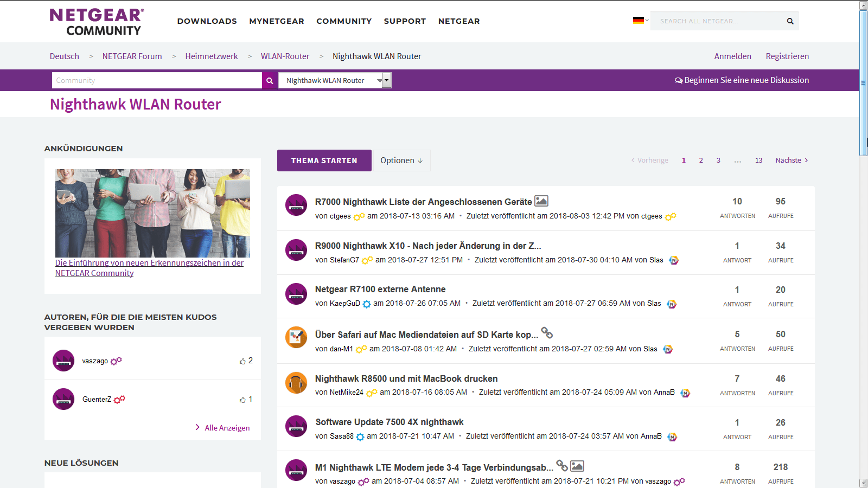Expand the Optionen menu
Screen dimensions: 868x488
coord(401,160)
